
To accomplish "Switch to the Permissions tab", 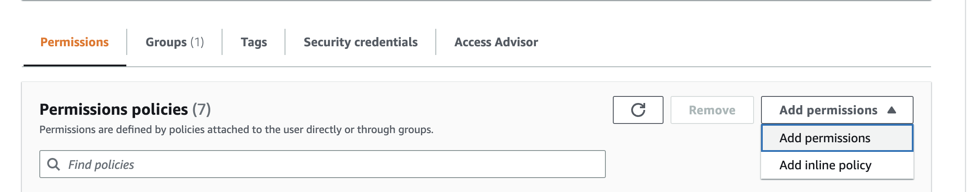I will [x=74, y=42].
